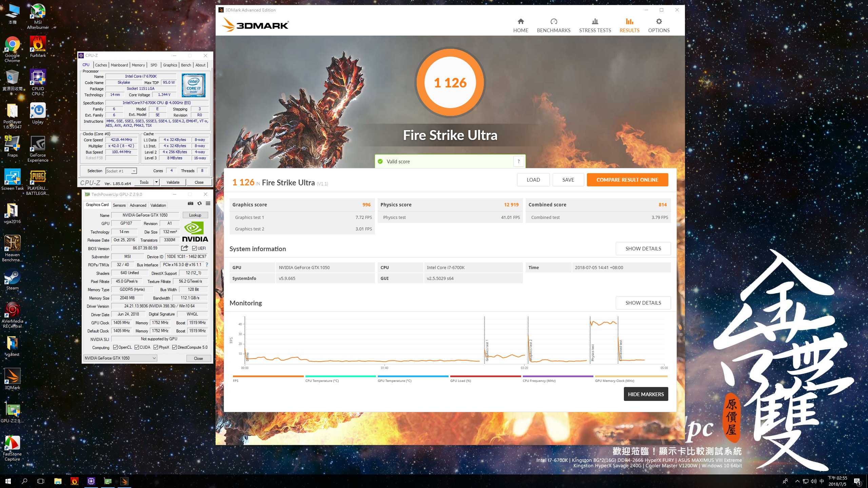Open FastStone Capture desktop icon

point(13,448)
